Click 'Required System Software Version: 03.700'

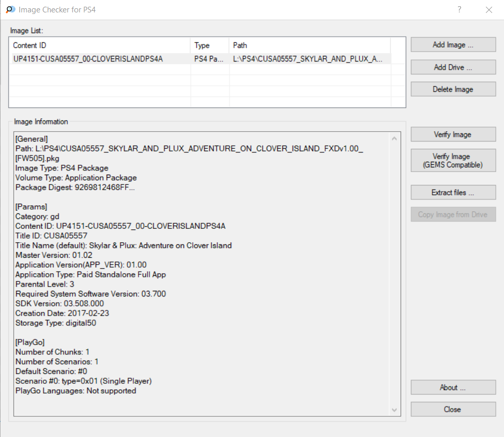tap(90, 294)
